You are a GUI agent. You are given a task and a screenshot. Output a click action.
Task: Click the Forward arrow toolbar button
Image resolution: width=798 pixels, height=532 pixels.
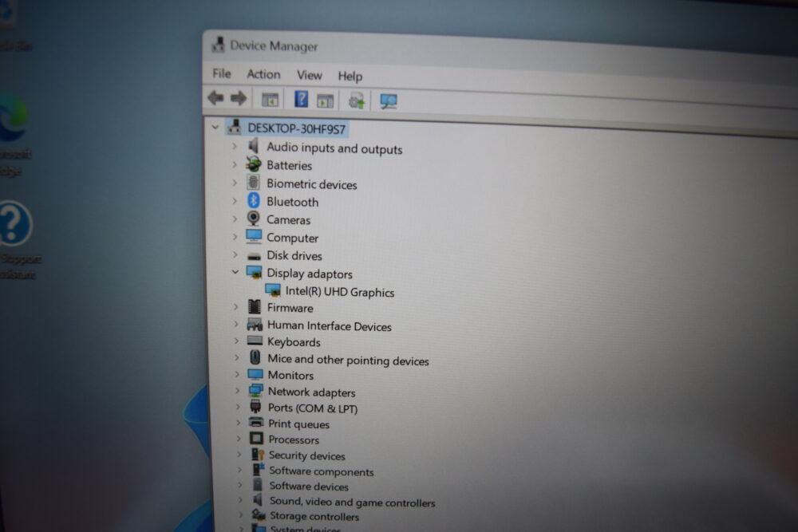coord(238,97)
